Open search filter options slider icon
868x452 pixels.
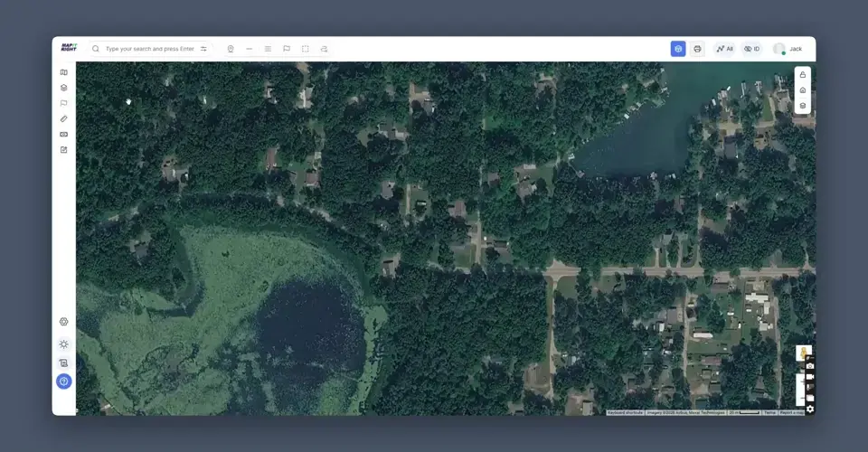pyautogui.click(x=203, y=49)
